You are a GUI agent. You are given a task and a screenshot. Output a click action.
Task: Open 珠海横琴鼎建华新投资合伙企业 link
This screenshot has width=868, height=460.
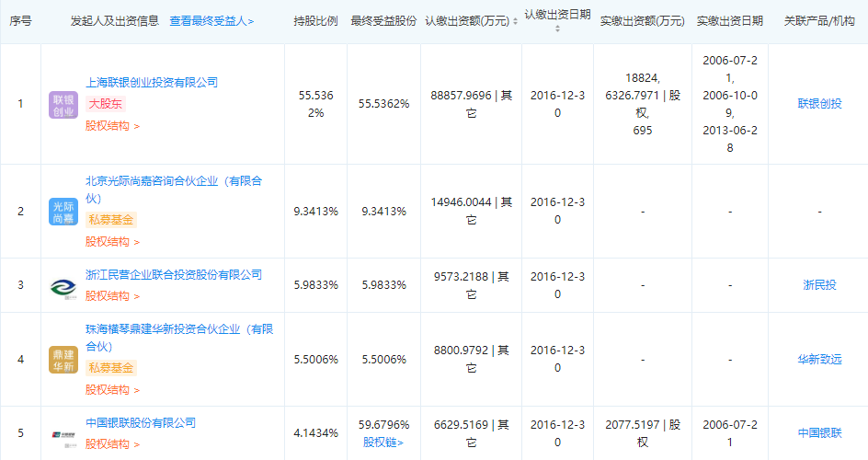[x=179, y=338]
